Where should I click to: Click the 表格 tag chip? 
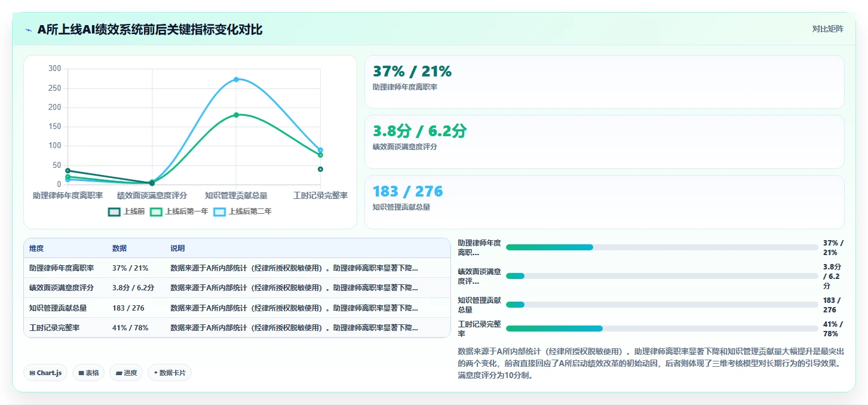88,373
